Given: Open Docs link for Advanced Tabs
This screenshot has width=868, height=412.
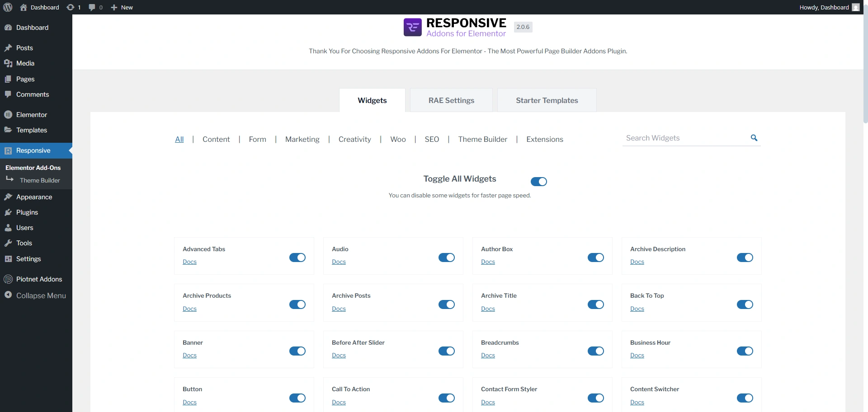Looking at the screenshot, I should pos(189,262).
